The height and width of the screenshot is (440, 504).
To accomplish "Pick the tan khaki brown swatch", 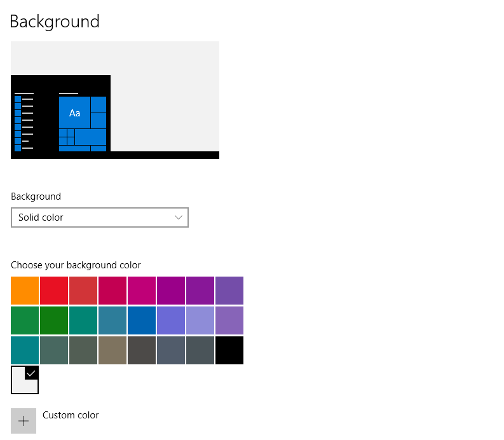I will coord(112,350).
